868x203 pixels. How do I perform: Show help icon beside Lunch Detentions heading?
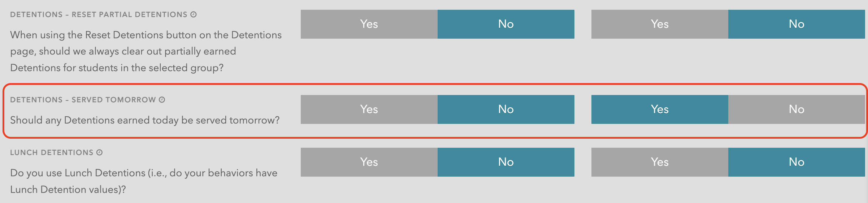coord(100,152)
